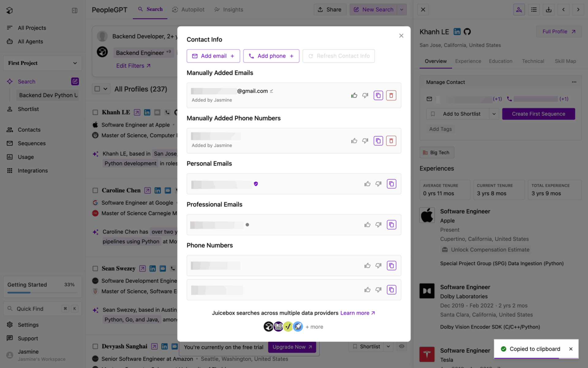Screen dimensions: 588x368
Task: Open Integrations in the sidebar
Action: tap(32, 171)
